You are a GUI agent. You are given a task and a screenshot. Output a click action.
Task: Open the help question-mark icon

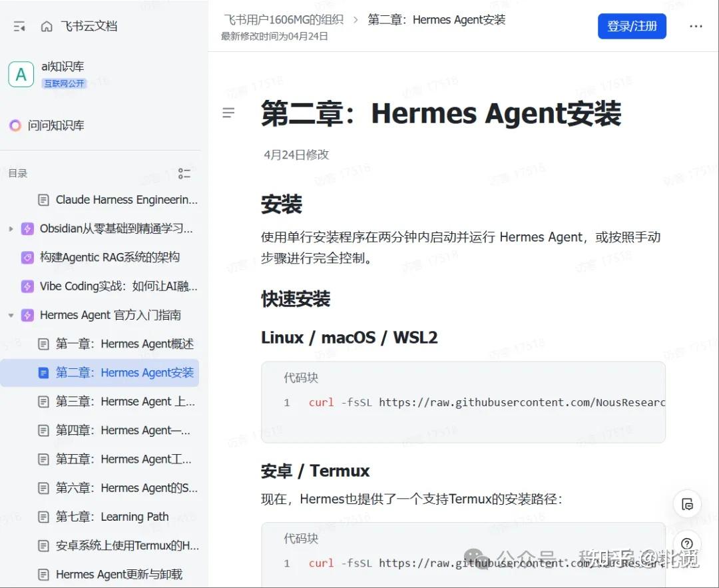[687, 543]
